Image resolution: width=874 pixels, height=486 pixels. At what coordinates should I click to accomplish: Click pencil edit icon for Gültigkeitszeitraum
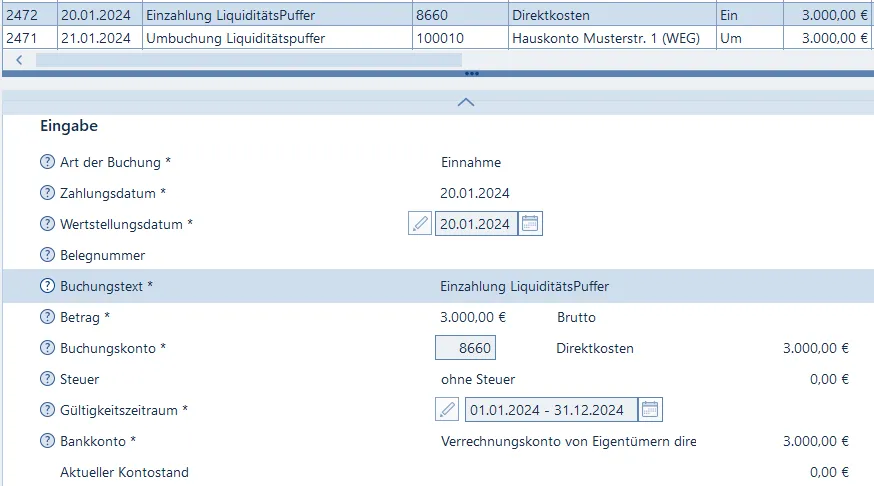click(447, 410)
